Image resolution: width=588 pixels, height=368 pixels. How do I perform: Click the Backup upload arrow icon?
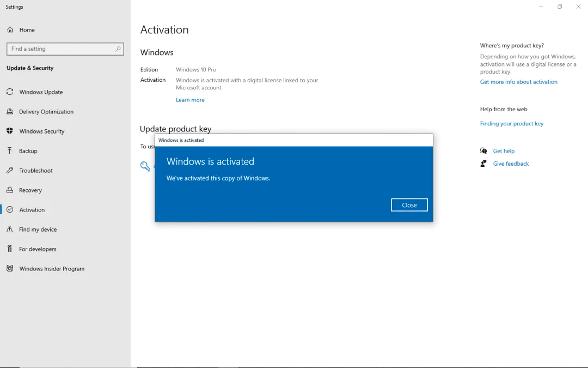tap(10, 150)
